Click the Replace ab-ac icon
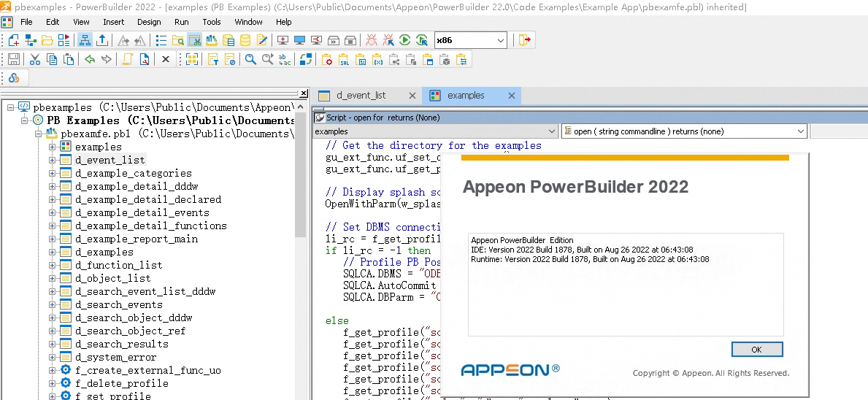This screenshot has height=400, width=868. (x=285, y=59)
